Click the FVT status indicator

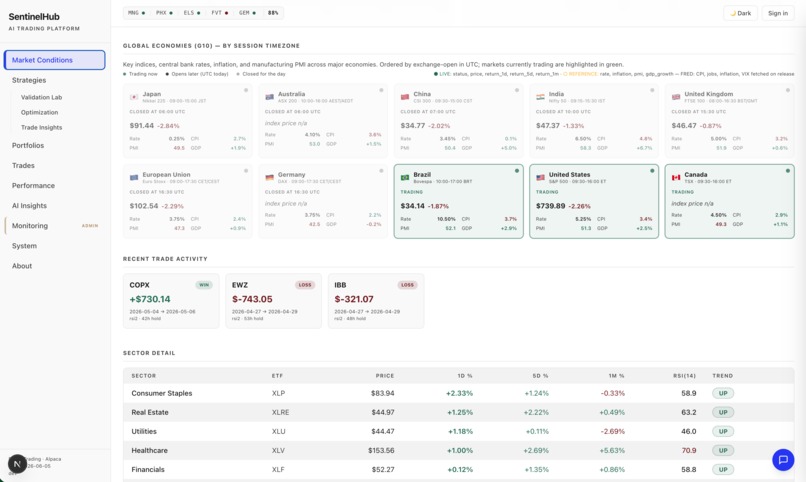tap(219, 13)
